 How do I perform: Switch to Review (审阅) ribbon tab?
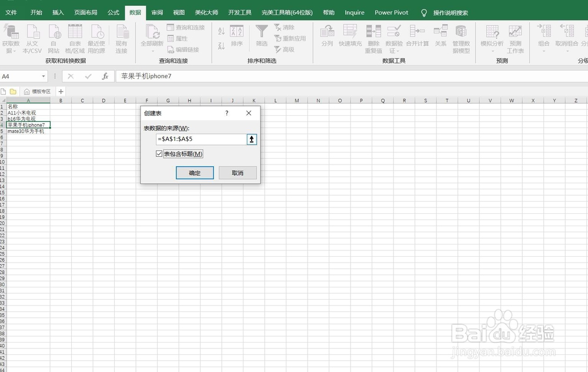(157, 12)
